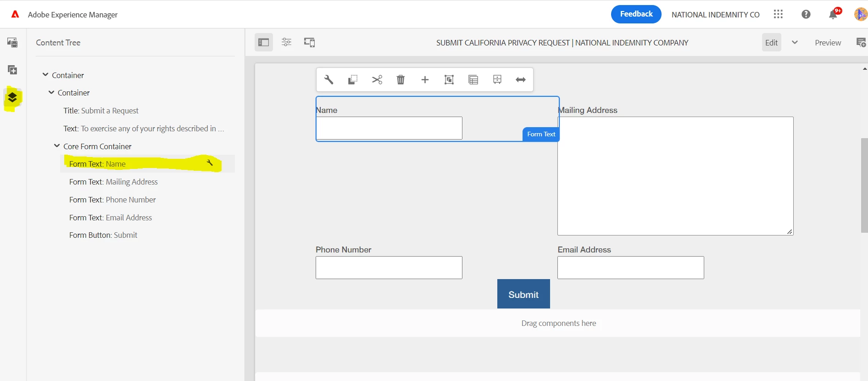Viewport: 868px width, 381px height.
Task: Click the Content Tree panel heading
Action: point(58,43)
